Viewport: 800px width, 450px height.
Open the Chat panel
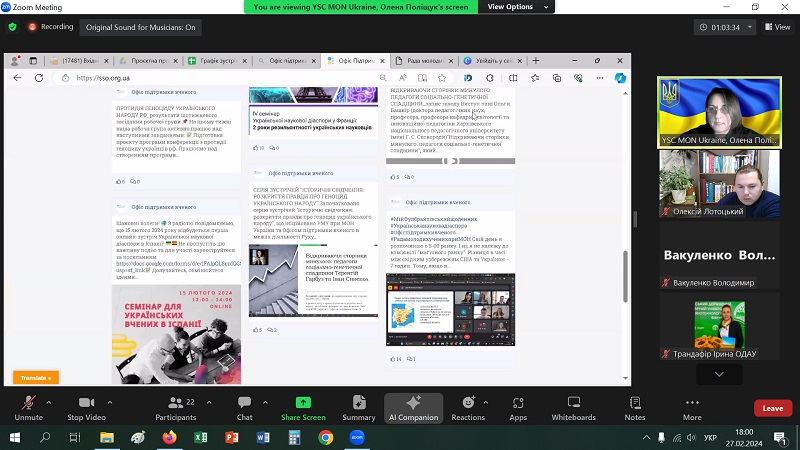click(x=245, y=406)
